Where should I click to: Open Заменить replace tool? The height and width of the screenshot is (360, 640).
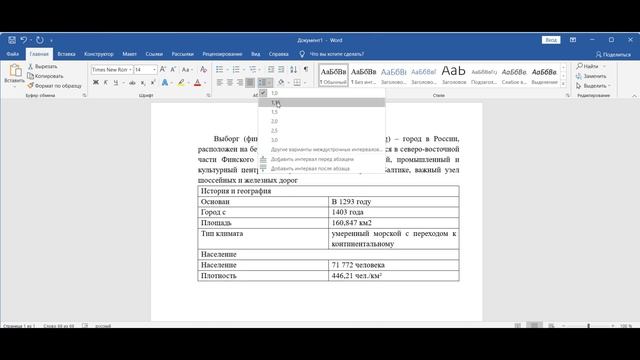point(590,76)
